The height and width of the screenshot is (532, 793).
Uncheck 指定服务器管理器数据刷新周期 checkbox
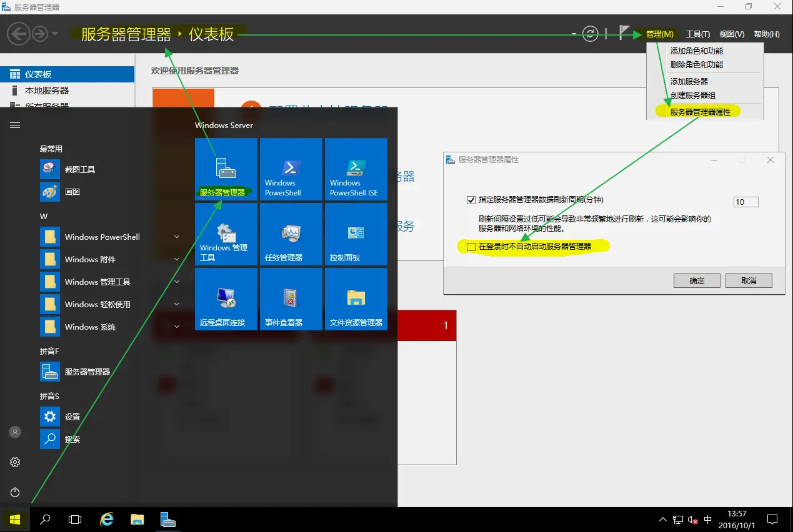click(471, 200)
